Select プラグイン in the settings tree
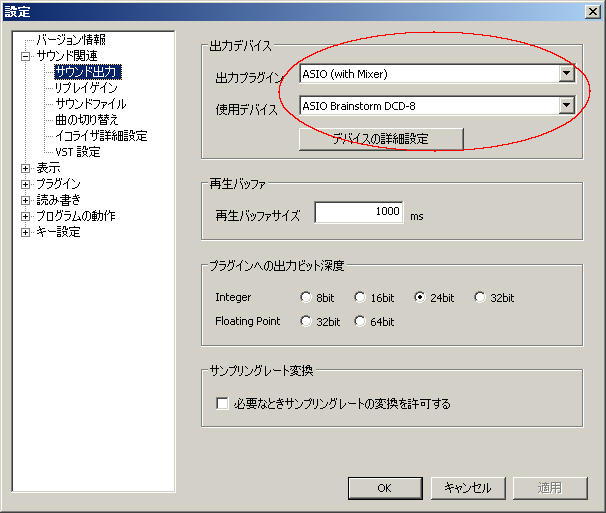Viewport: 606px width, 513px height. 58,184
